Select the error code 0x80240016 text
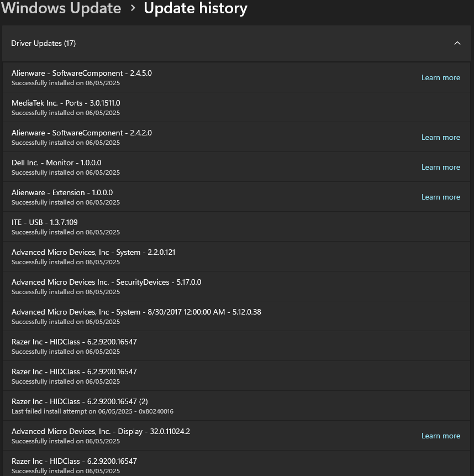This screenshot has height=476, width=474. 156,412
